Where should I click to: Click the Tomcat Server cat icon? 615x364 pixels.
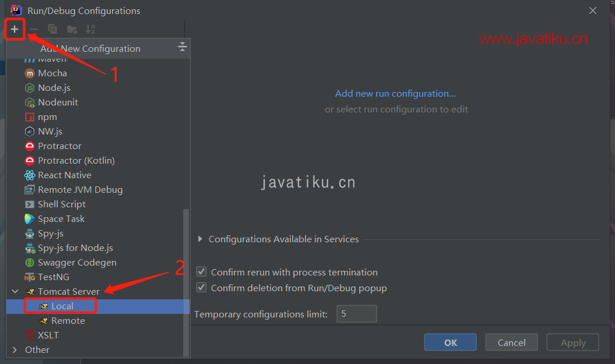[x=30, y=292]
